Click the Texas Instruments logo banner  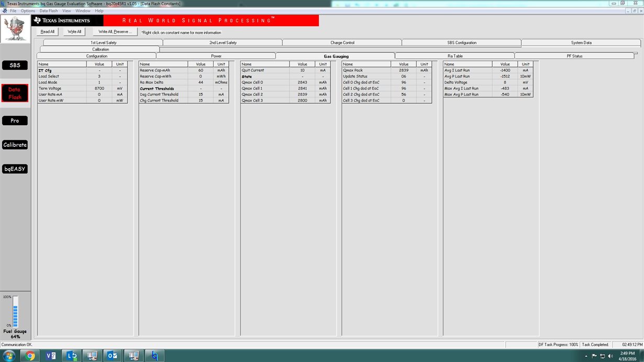tap(67, 20)
